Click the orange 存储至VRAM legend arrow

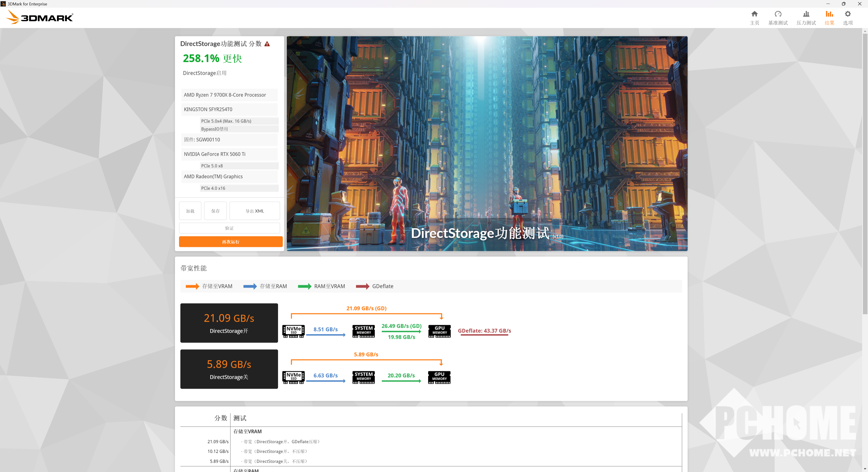coord(192,286)
